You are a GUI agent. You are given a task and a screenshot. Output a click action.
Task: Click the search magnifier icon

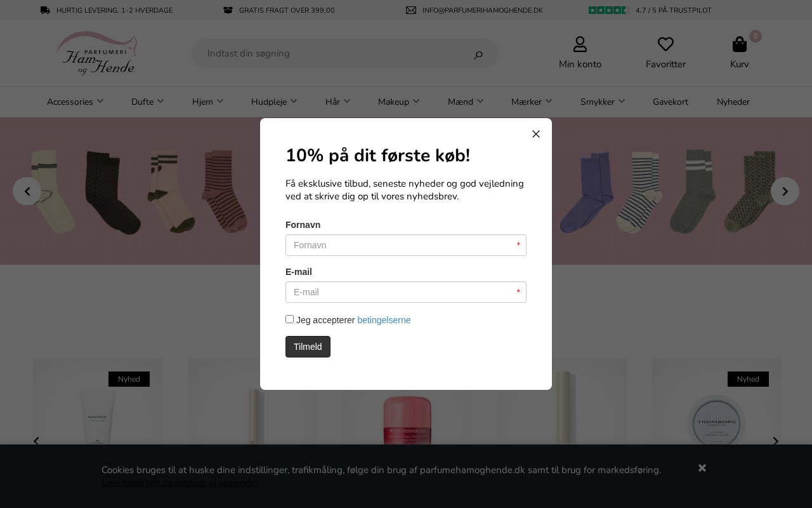tap(478, 55)
